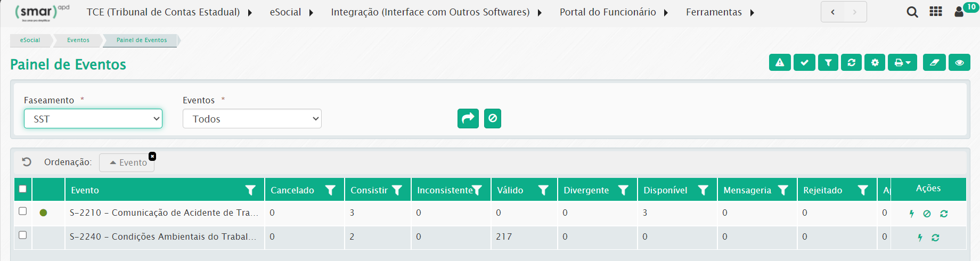
Task: Click the cancel circle button beside Eventos
Action: (x=493, y=118)
